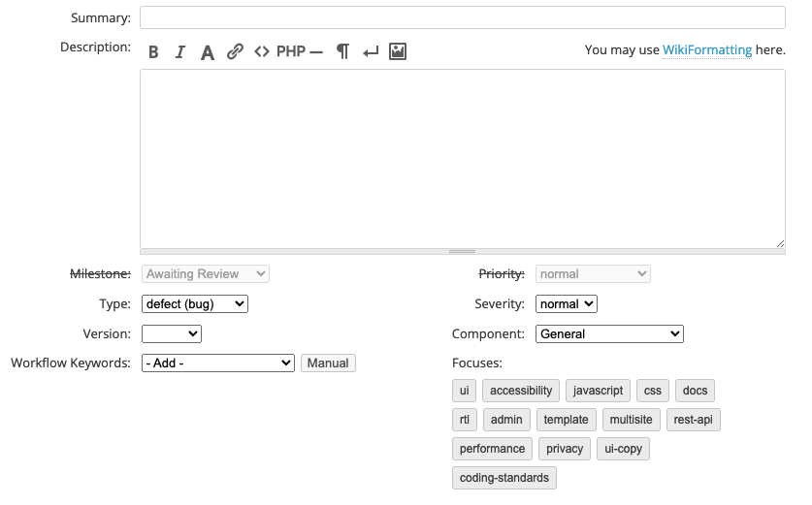Insert a horizontal rule in the description

[316, 52]
